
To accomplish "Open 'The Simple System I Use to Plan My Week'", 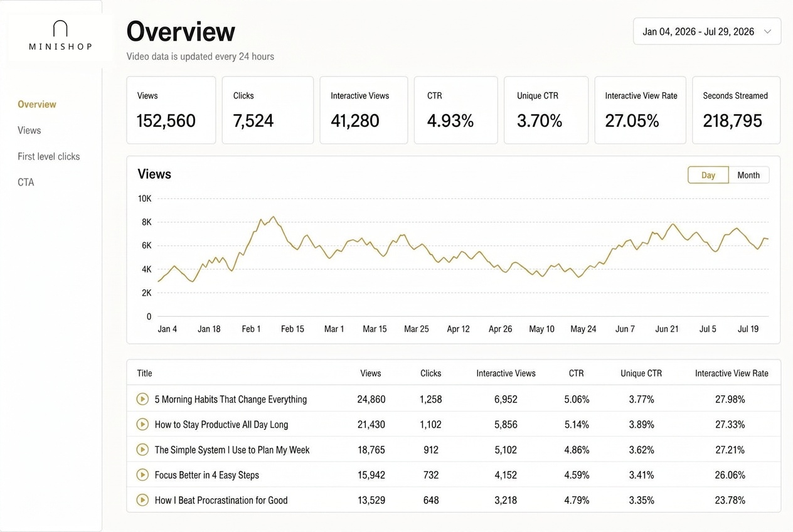I will pos(232,450).
